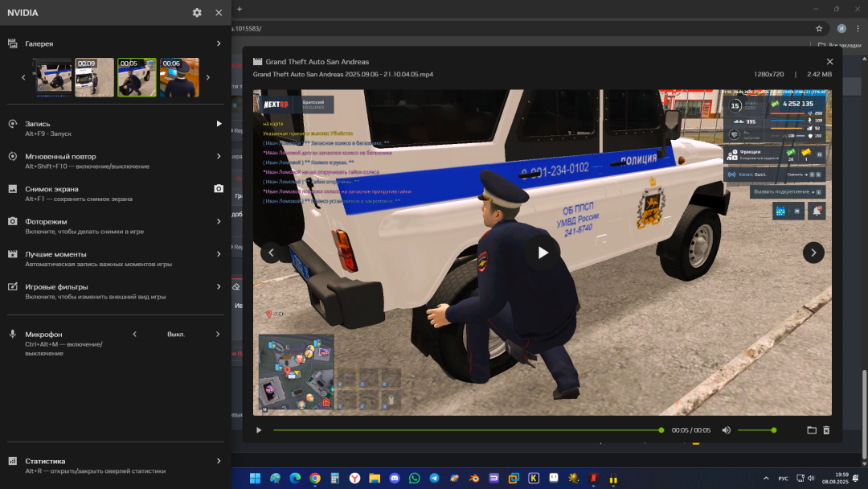This screenshot has height=489, width=868.
Task: Open the first gallery thumbnail
Action: point(53,77)
